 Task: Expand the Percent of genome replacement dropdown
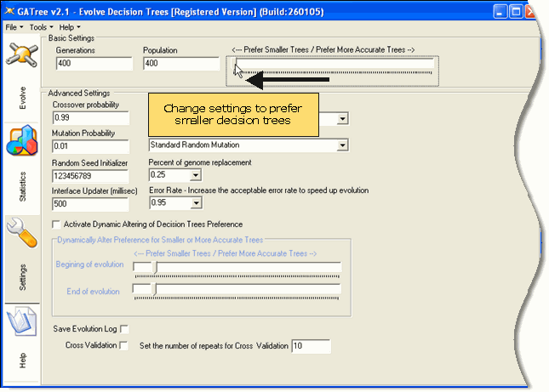[x=196, y=175]
